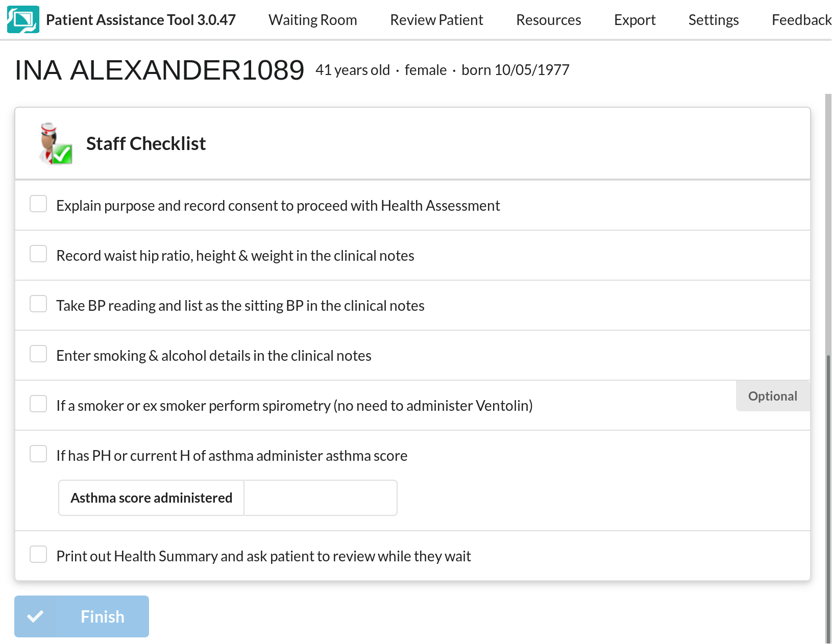Tick the asthma score checkbox

38,454
